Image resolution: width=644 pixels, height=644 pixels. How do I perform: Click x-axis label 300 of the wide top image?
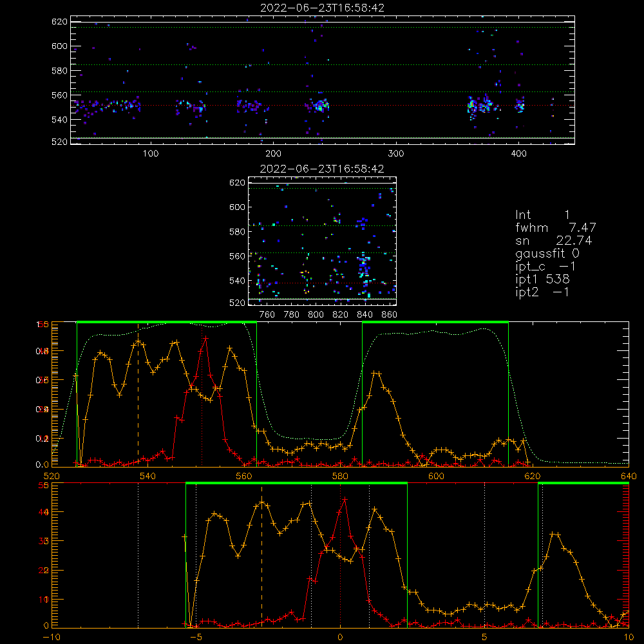click(396, 154)
